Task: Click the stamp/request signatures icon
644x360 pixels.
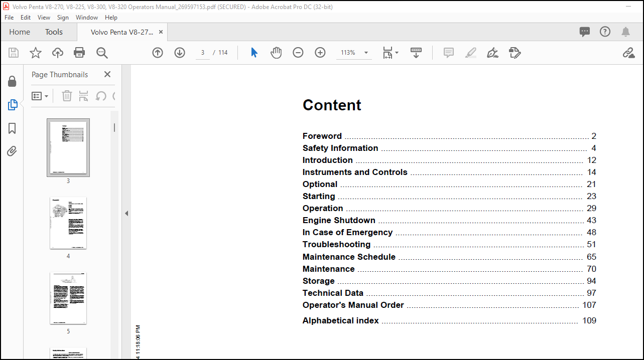Action: pyautogui.click(x=514, y=53)
